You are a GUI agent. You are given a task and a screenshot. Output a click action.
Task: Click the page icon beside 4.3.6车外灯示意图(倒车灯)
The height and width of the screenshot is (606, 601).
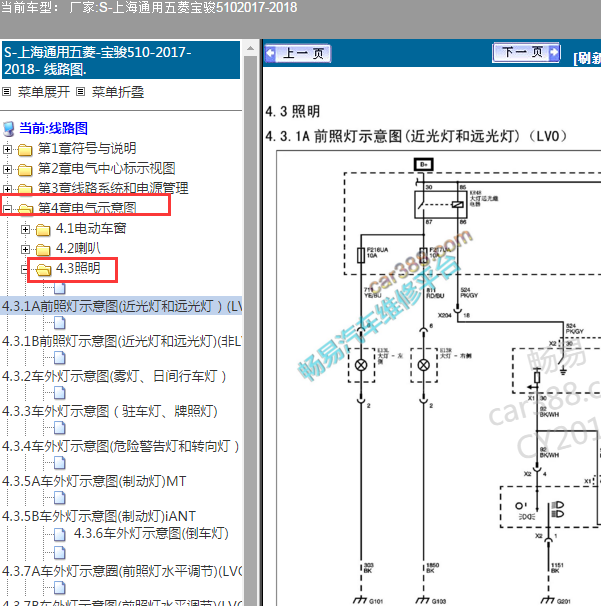click(60, 535)
